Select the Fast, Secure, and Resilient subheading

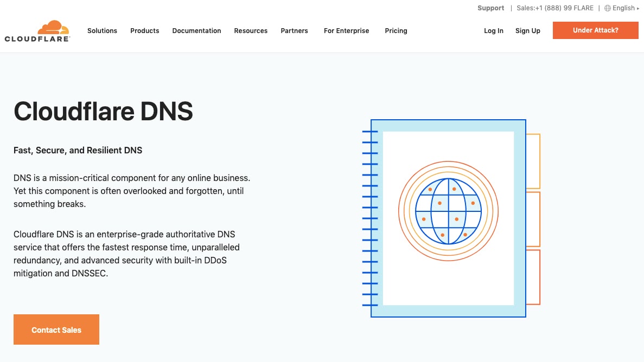point(77,150)
